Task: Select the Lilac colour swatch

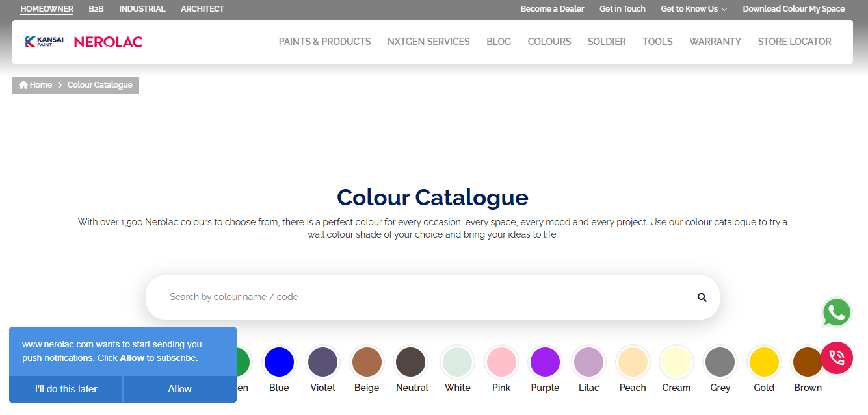Action: (589, 362)
